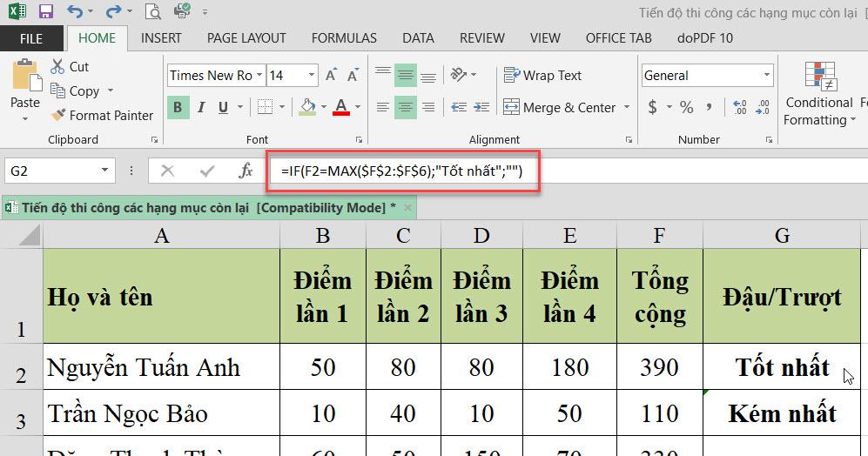The image size is (868, 456).
Task: Select the Select All corner triangle
Action: (x=30, y=235)
